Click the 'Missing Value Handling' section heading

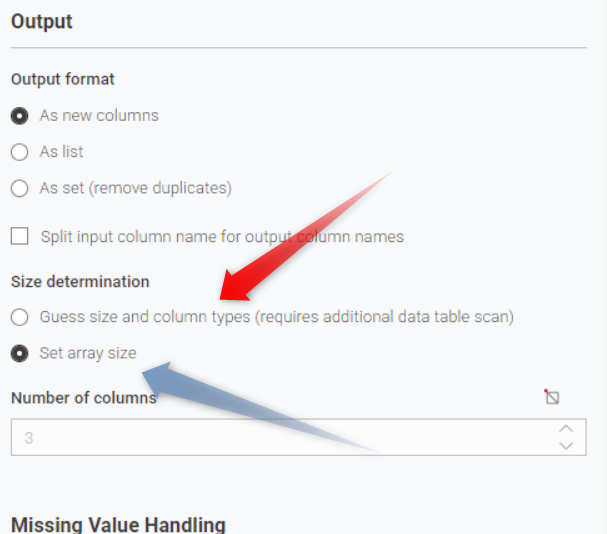117,524
